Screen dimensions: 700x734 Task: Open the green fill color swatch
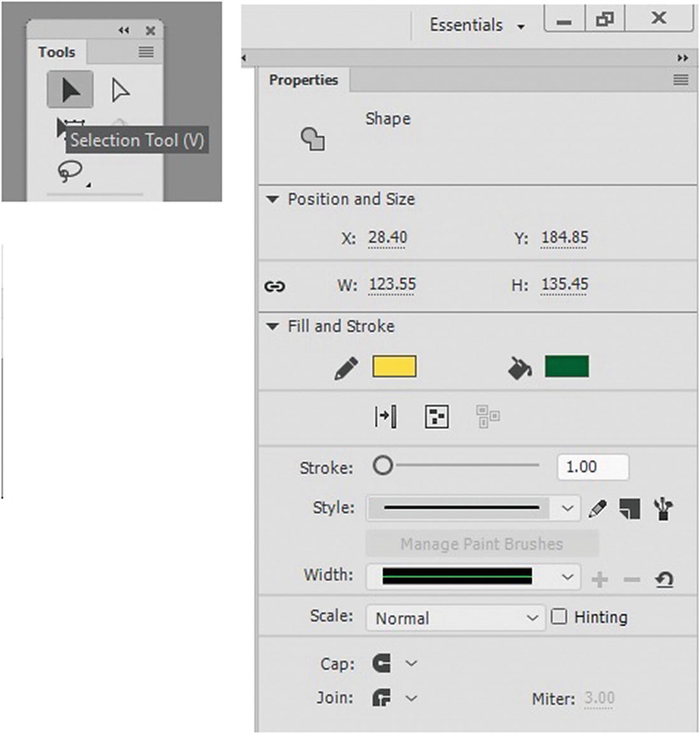566,366
